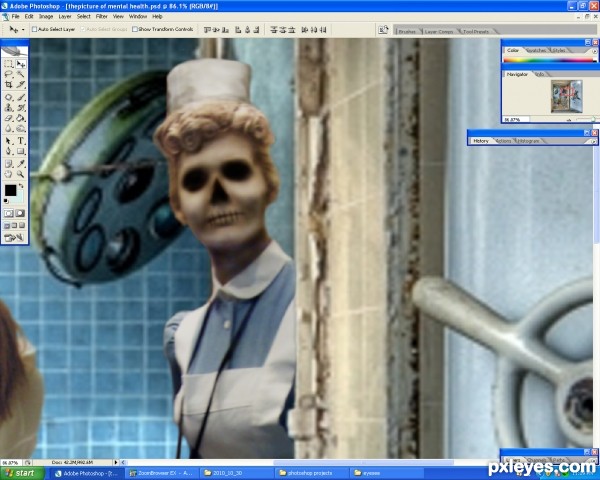This screenshot has height=480, width=600.
Task: Select the History Brush tool
Action: (21, 108)
